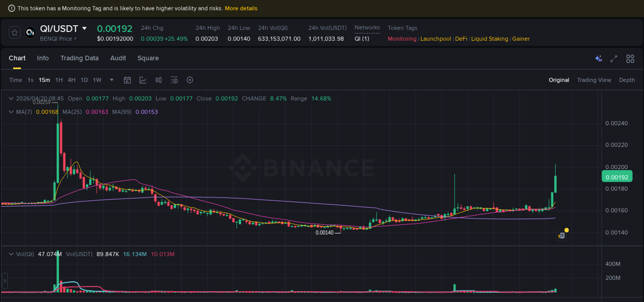This screenshot has width=644, height=302.
Task: Click the QI token logo
Action: [30, 32]
